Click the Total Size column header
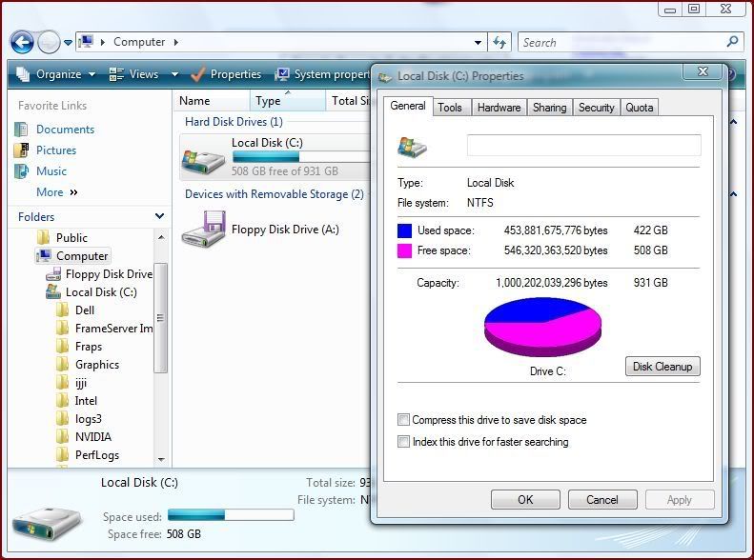The height and width of the screenshot is (560, 754). click(349, 101)
